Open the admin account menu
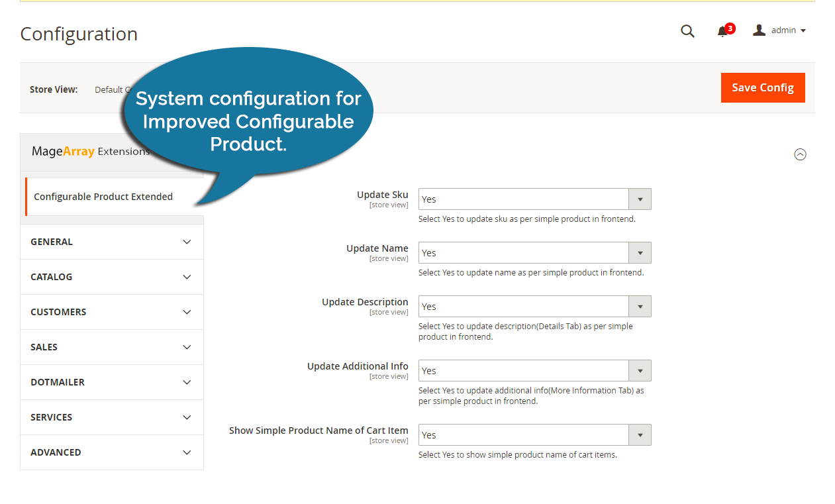The image size is (835, 504). point(779,30)
